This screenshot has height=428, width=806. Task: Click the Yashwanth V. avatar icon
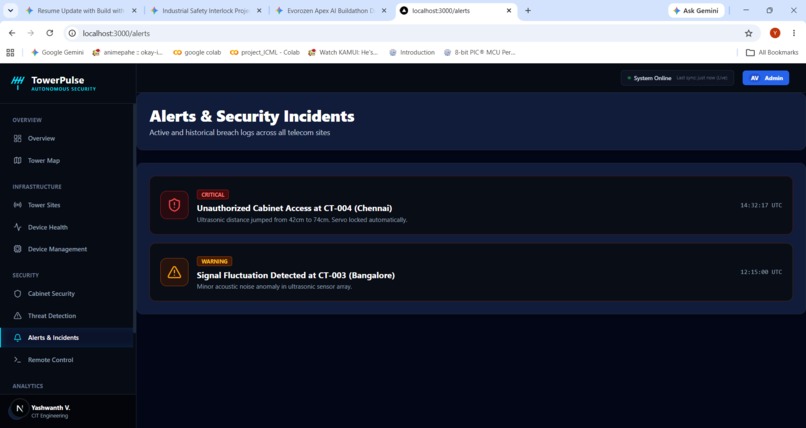[19, 409]
